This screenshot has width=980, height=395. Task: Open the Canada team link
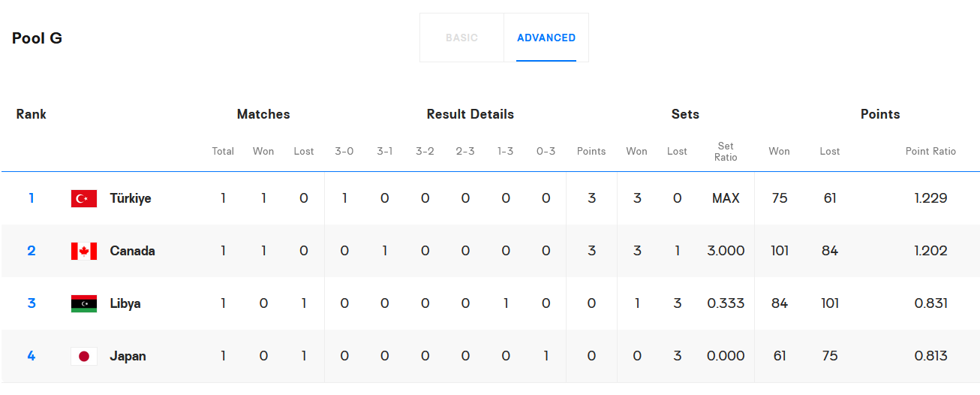[x=132, y=251]
